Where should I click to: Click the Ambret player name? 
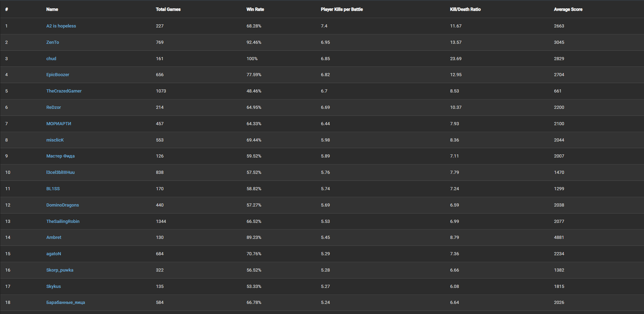point(54,237)
